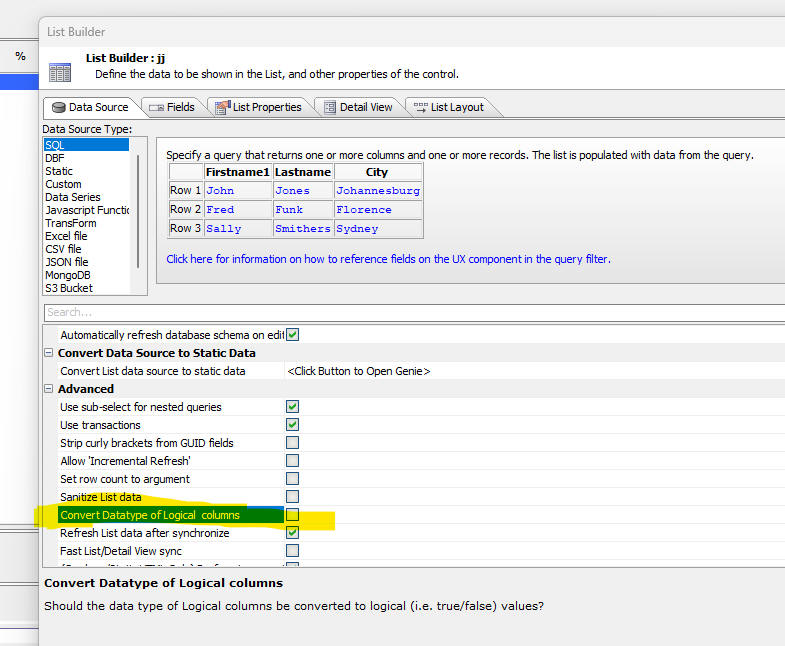Click the cell containing Johannesburg
The width and height of the screenshot is (785, 646).
[x=378, y=191]
